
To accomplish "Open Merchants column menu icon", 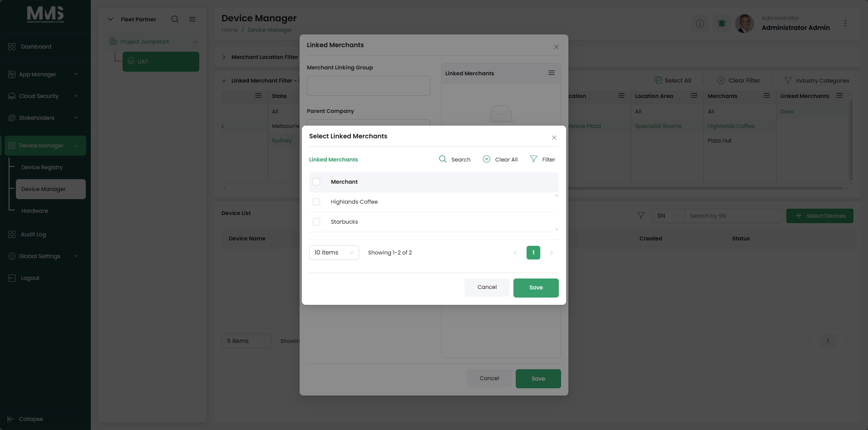I will click(x=767, y=96).
